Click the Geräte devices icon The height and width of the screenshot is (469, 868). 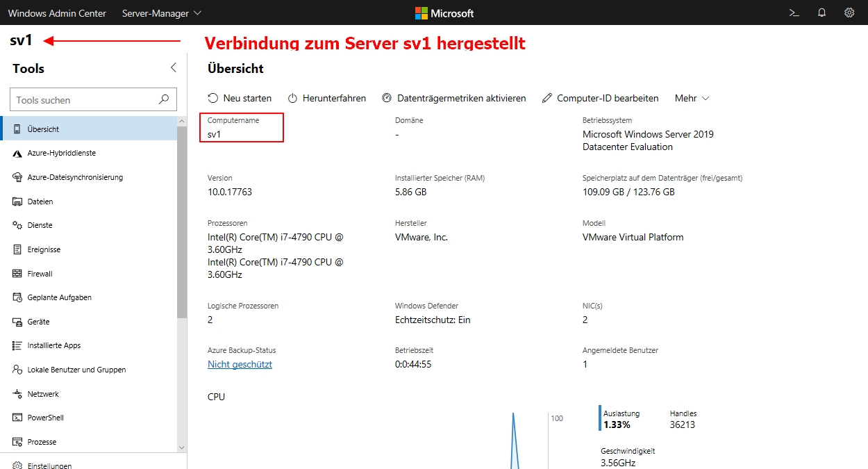[17, 322]
